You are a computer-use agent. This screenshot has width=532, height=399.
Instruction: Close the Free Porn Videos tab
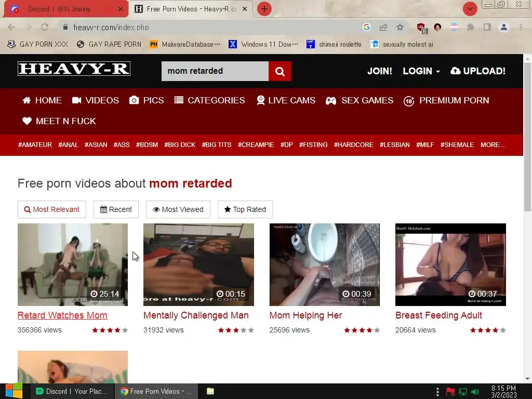click(x=245, y=9)
